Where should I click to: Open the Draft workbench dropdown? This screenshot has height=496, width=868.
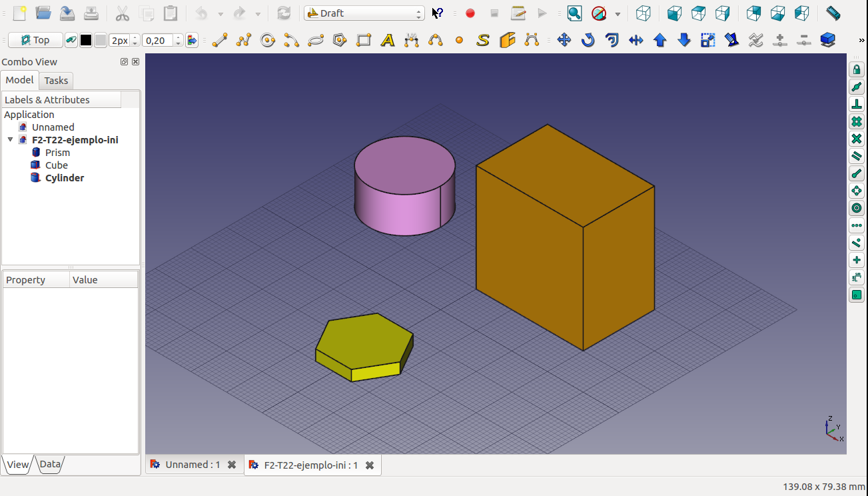pos(364,13)
